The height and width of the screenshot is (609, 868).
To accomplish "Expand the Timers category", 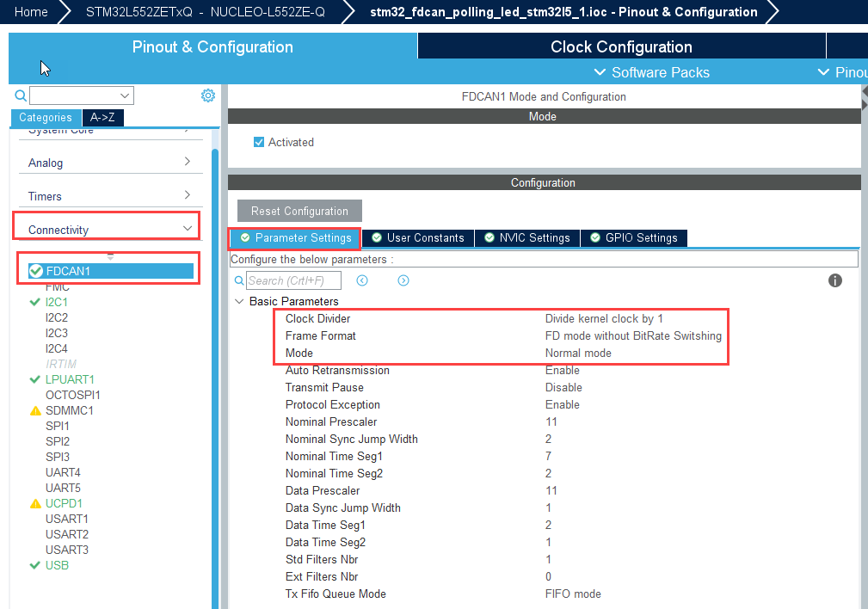I will click(x=110, y=196).
